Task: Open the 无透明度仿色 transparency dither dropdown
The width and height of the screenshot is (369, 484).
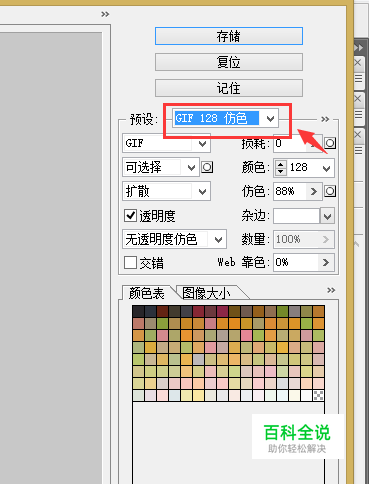Action: (x=174, y=239)
